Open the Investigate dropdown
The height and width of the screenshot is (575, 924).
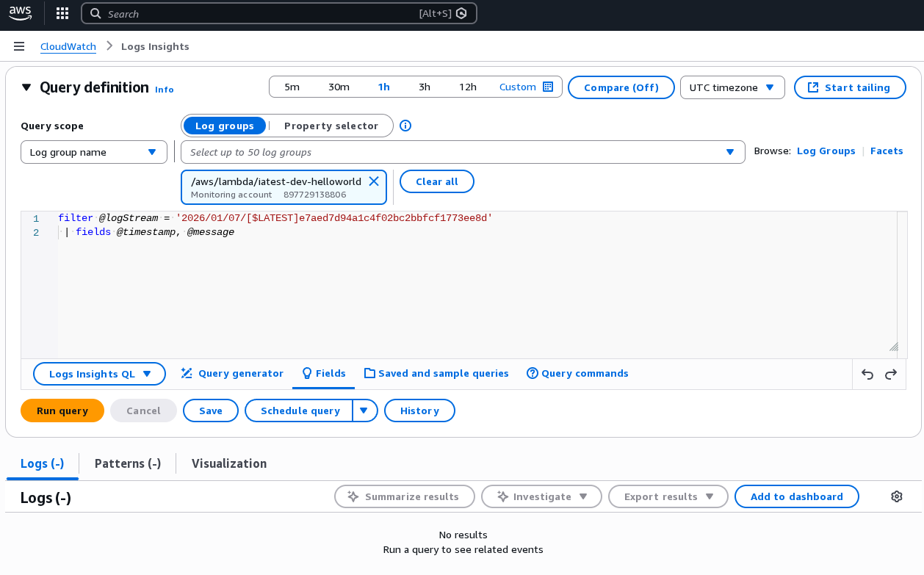541,496
